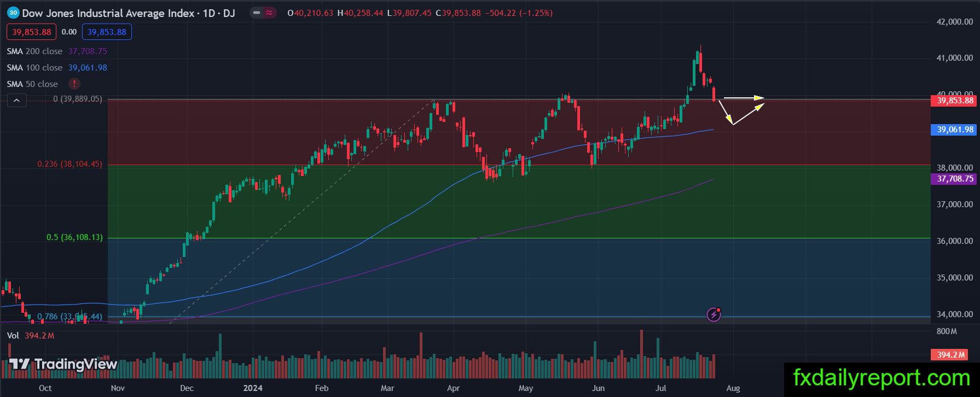Click the Aug label on the time axis

[x=733, y=388]
